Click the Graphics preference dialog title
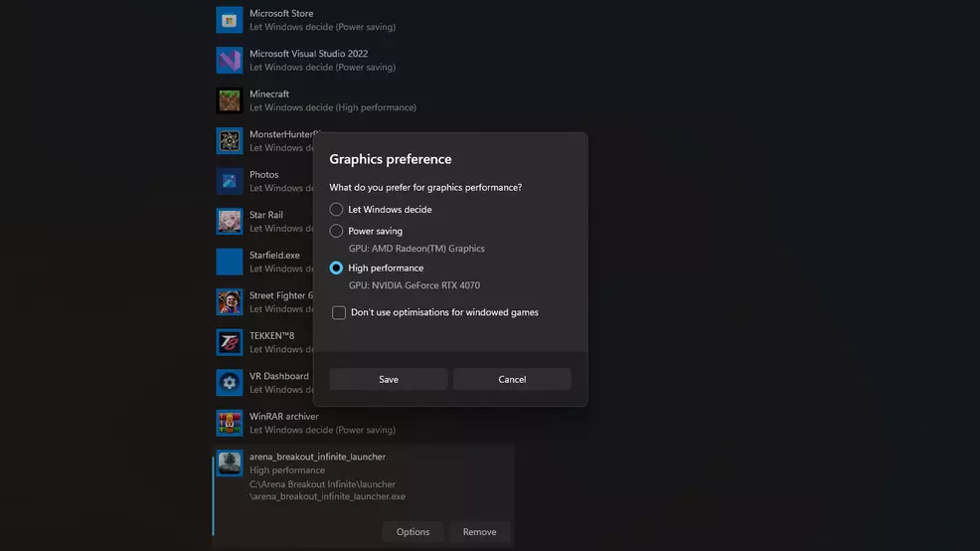 pos(391,159)
